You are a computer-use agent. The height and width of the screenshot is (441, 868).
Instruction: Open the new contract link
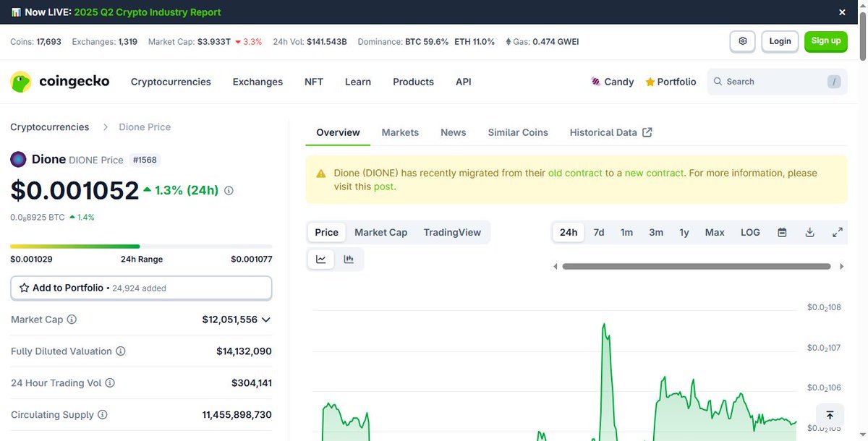(x=654, y=173)
